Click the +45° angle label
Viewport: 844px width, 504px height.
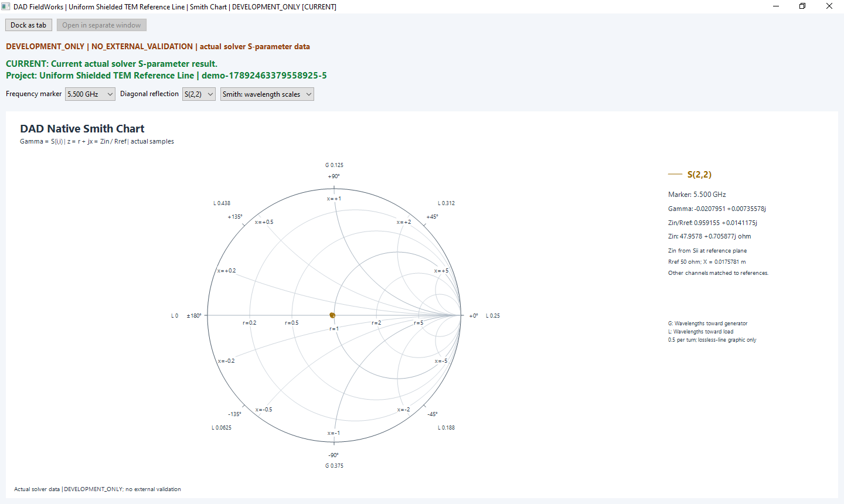click(x=432, y=217)
